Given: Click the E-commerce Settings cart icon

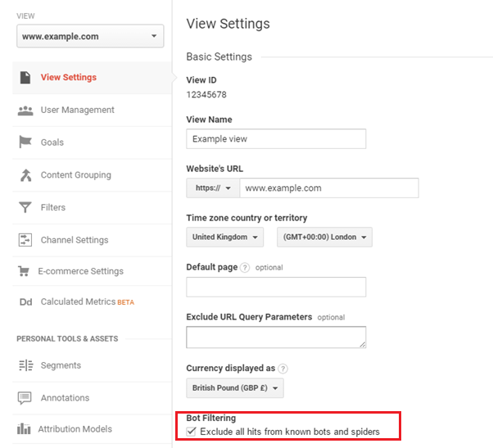Looking at the screenshot, I should tap(25, 271).
